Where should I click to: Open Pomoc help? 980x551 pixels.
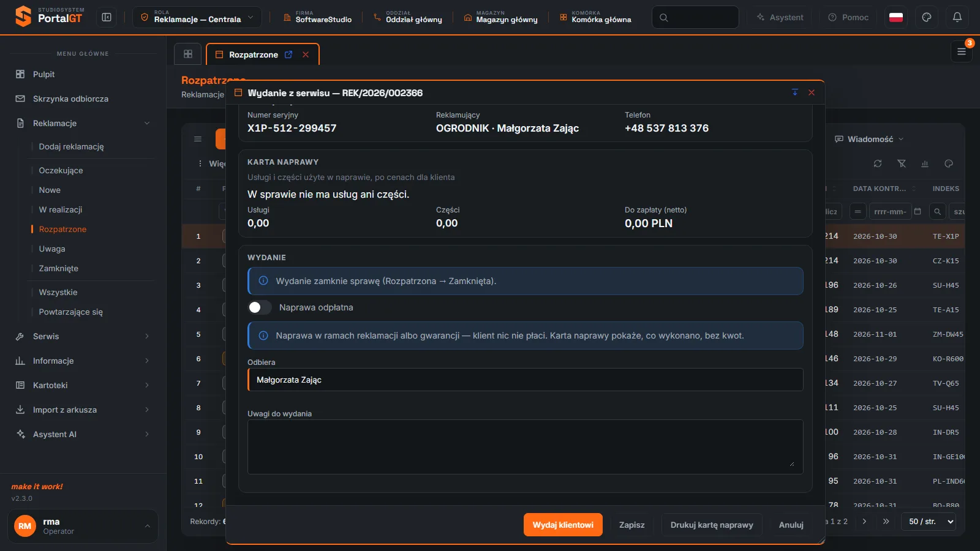[848, 18]
